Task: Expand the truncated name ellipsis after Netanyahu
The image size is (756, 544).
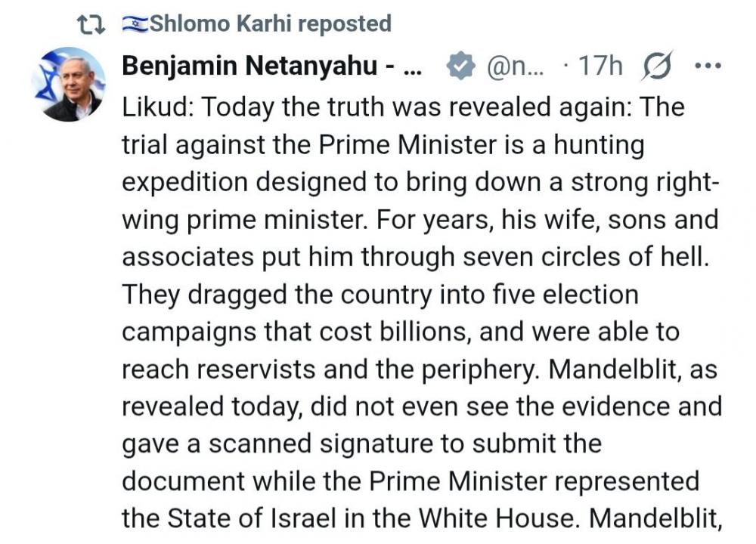Action: tap(412, 70)
